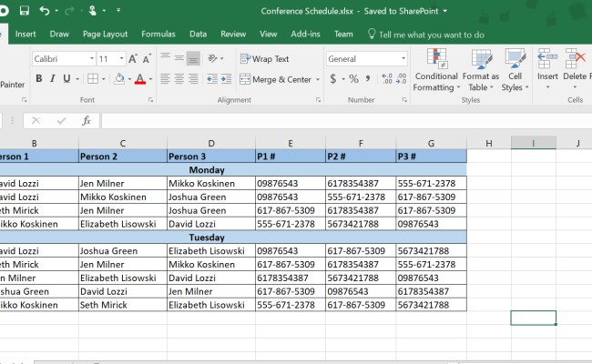Click Tell me what you want to do

[x=426, y=35]
